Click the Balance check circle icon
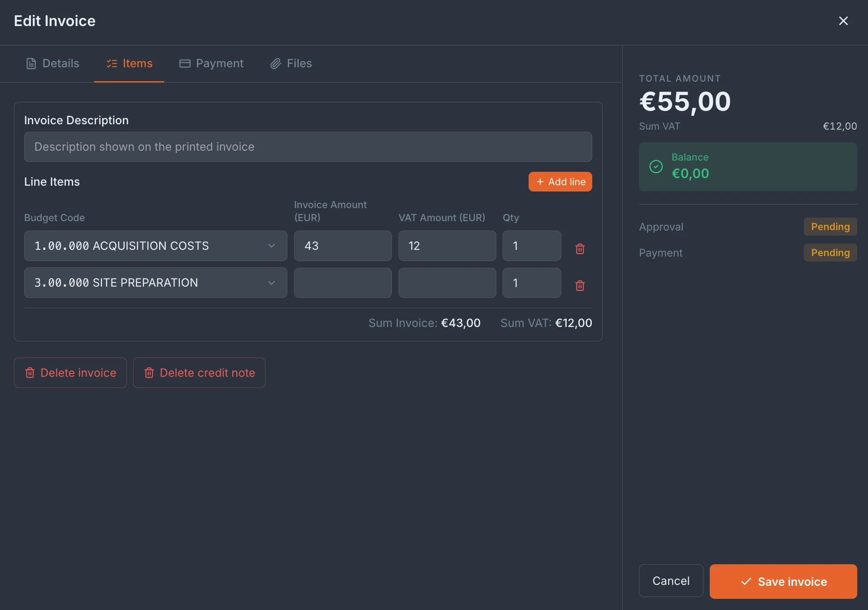Image resolution: width=868 pixels, height=610 pixels. 656,166
